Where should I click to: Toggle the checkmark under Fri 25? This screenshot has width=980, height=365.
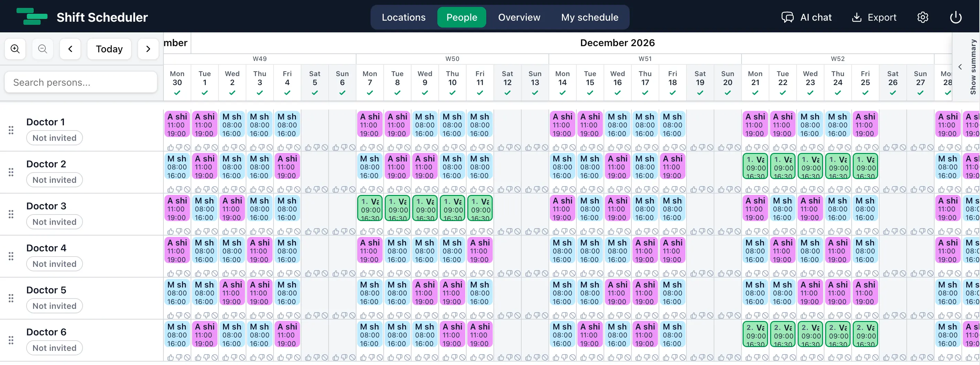click(x=865, y=93)
